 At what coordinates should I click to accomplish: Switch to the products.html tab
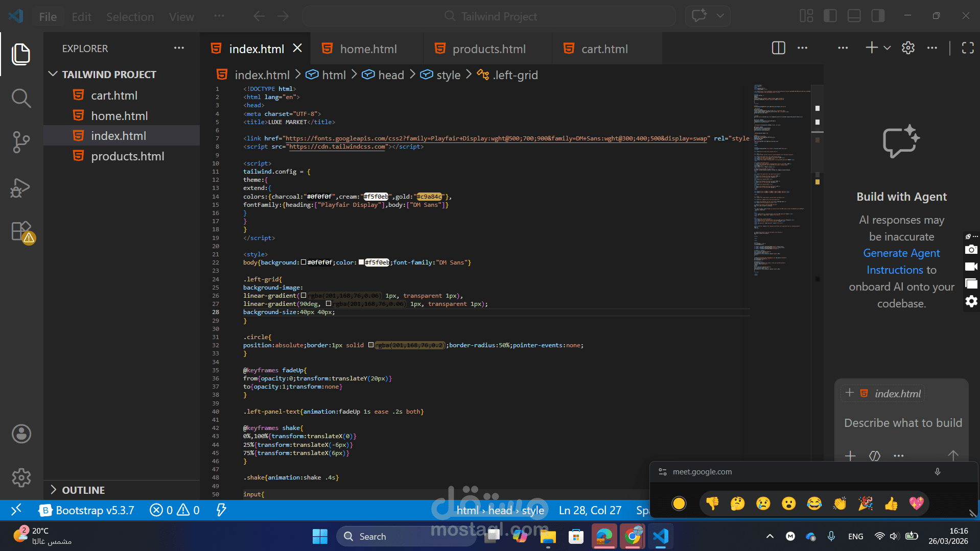coord(488,49)
